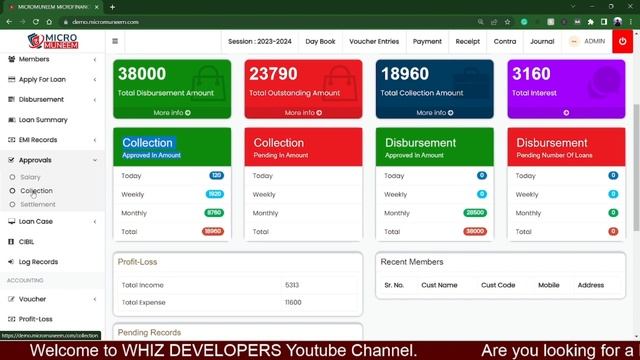Image resolution: width=640 pixels, height=360 pixels.
Task: Click the Pending Records heading
Action: [149, 332]
